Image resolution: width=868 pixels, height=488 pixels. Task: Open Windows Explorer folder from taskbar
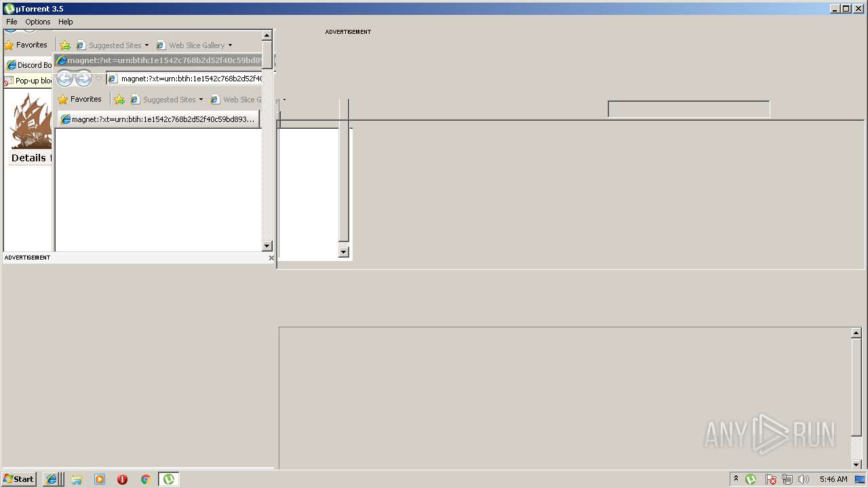coord(77,479)
